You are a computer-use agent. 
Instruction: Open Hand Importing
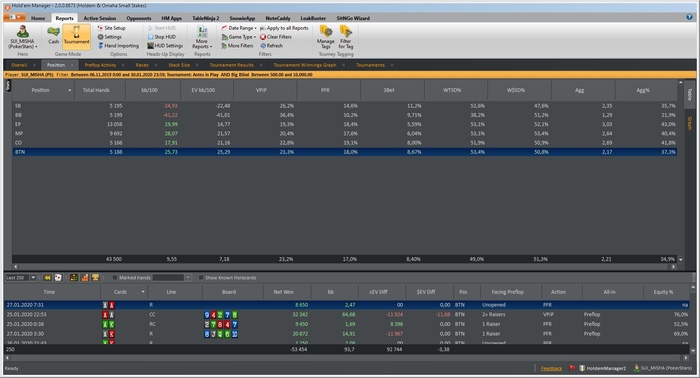[x=118, y=46]
